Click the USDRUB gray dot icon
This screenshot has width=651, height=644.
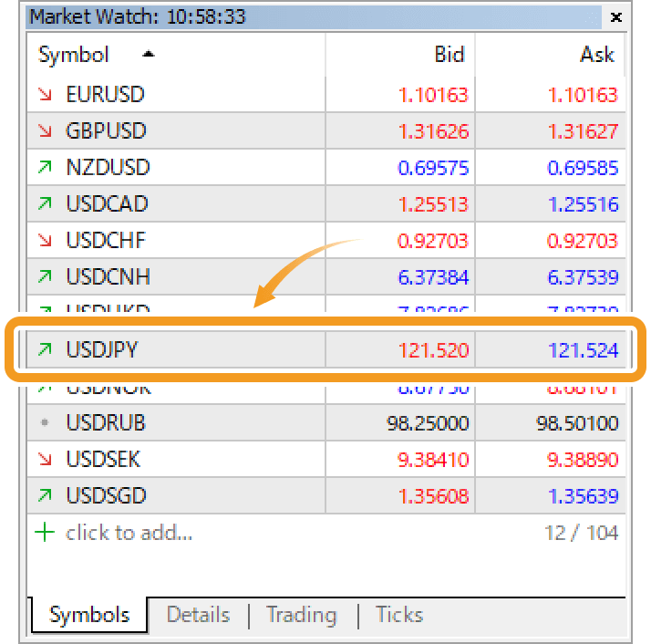[45, 423]
